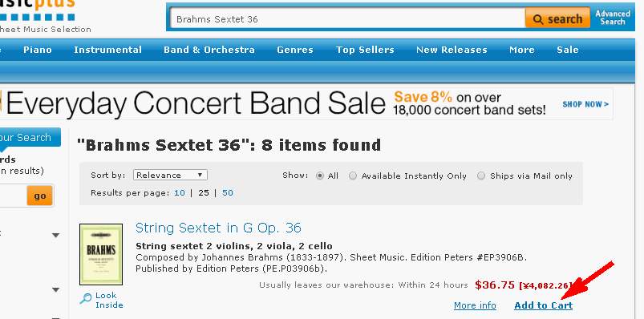Viewport: 644px width, 319px height.
Task: Click the Add to Cart link
Action: (544, 305)
